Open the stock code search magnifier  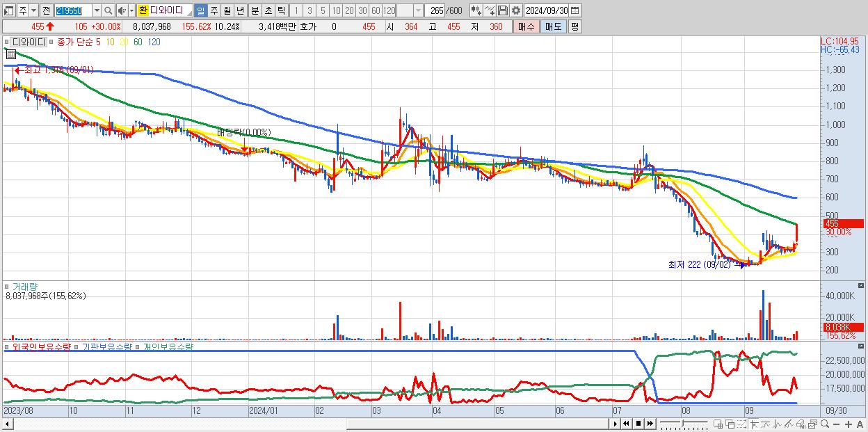coord(108,10)
